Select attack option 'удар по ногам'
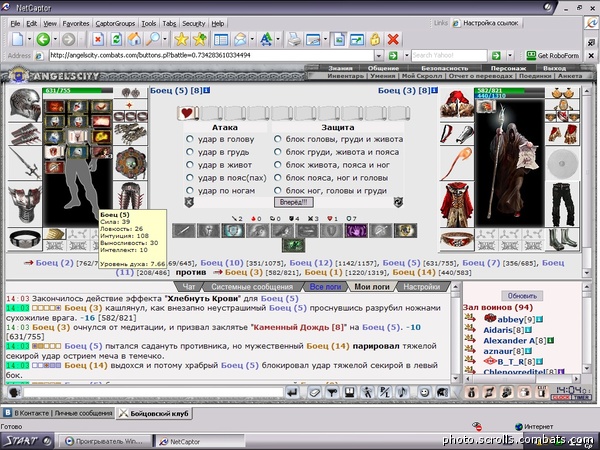Screen dimensions: 600x450 pos(190,190)
